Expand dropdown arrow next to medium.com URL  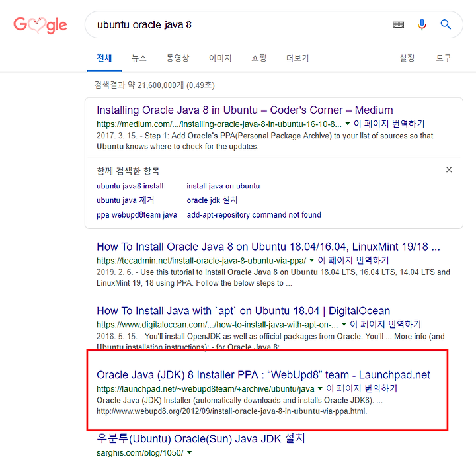(348, 124)
